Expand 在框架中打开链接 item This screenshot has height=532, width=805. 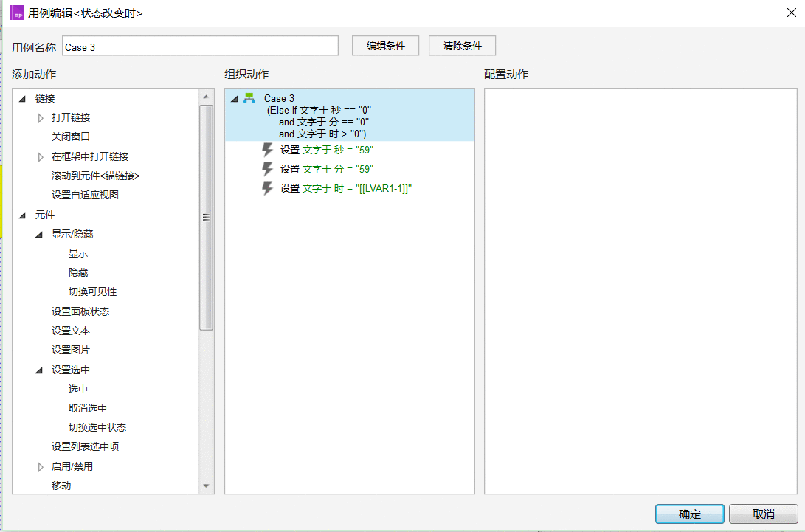(x=41, y=157)
